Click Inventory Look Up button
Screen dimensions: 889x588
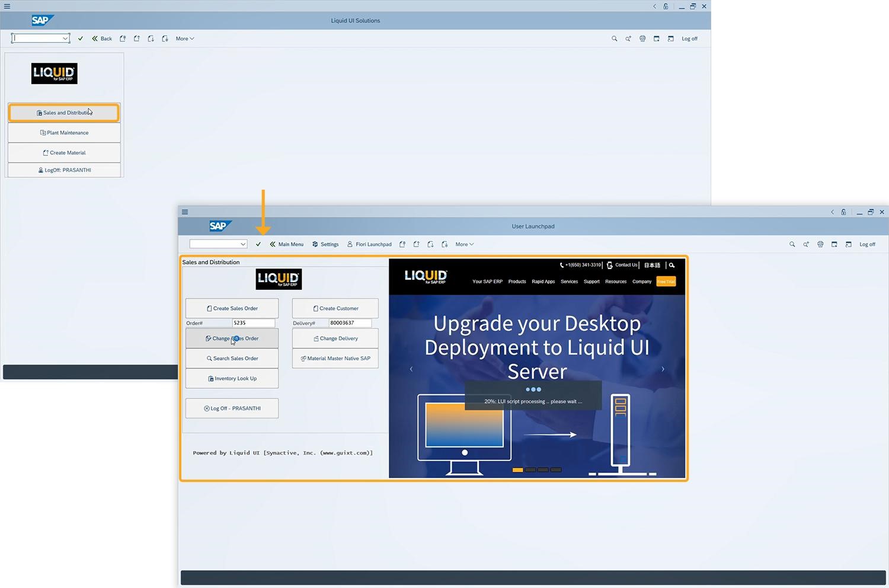[x=232, y=378]
